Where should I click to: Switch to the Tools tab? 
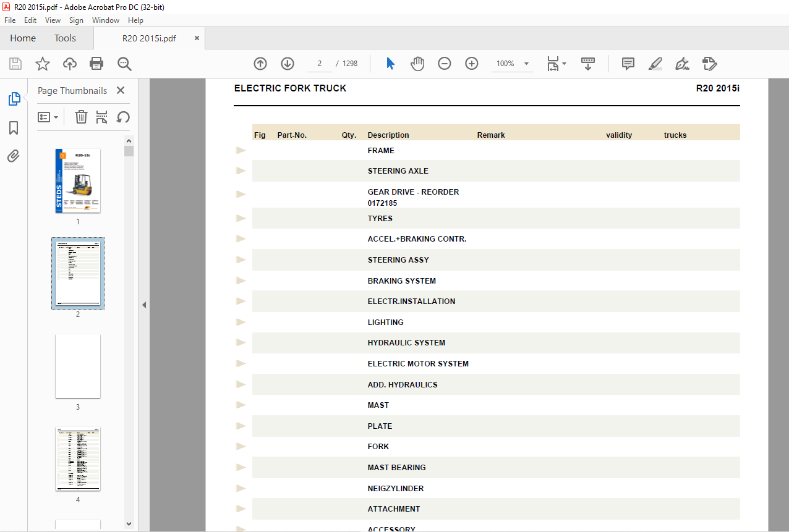pyautogui.click(x=65, y=38)
